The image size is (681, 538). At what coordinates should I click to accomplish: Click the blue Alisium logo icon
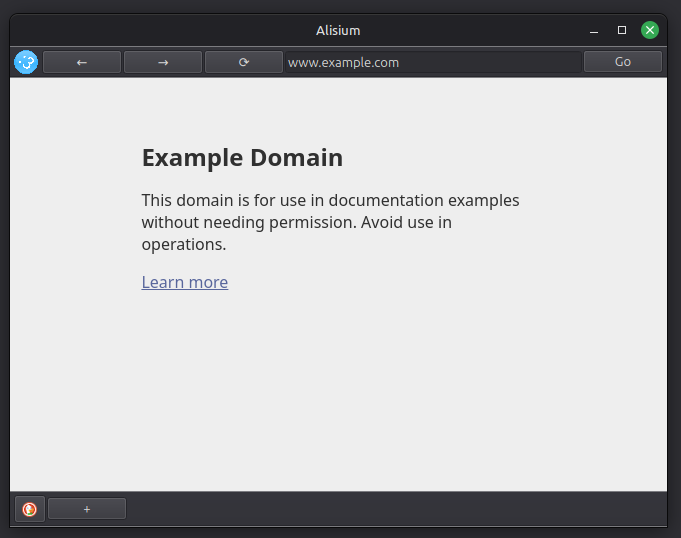click(x=26, y=62)
